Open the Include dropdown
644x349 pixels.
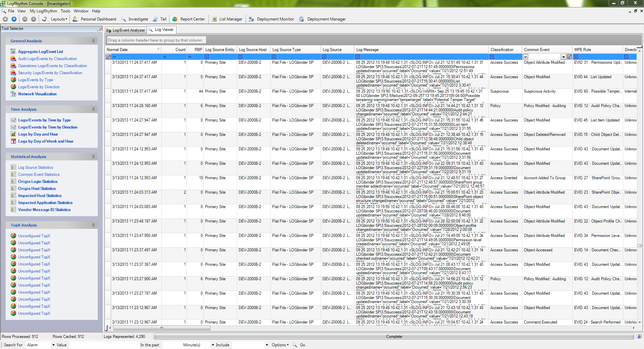tap(267, 345)
